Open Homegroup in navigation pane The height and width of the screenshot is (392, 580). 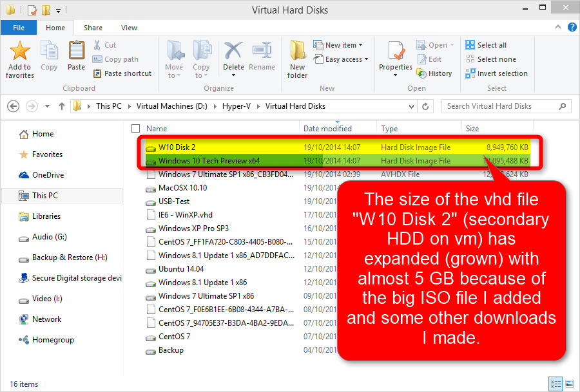pos(46,340)
